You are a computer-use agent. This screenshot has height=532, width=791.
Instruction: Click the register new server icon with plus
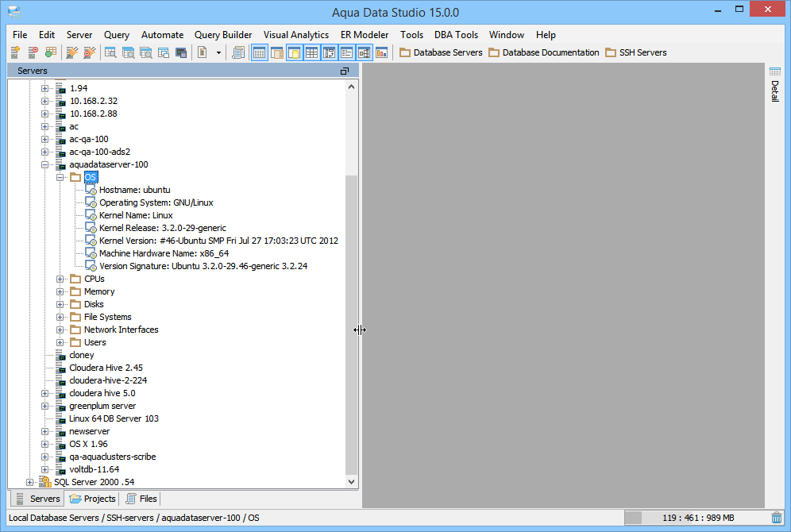(15, 52)
